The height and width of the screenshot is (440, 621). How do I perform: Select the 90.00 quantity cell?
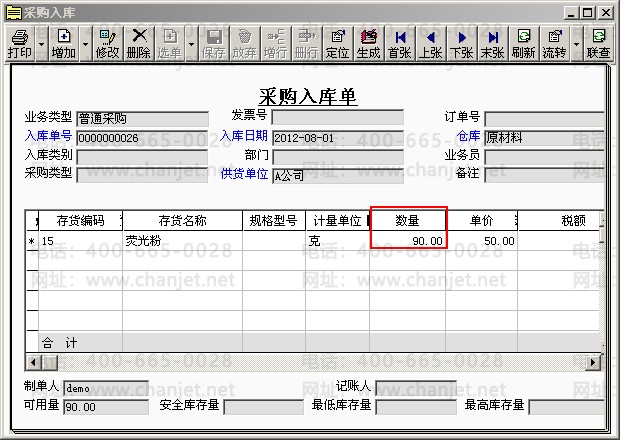tap(408, 241)
